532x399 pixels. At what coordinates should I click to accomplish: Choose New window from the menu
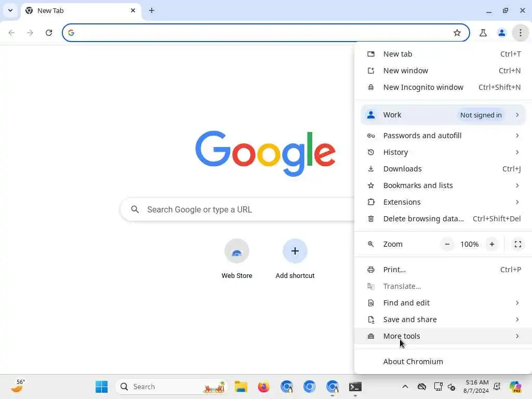[x=443, y=71]
